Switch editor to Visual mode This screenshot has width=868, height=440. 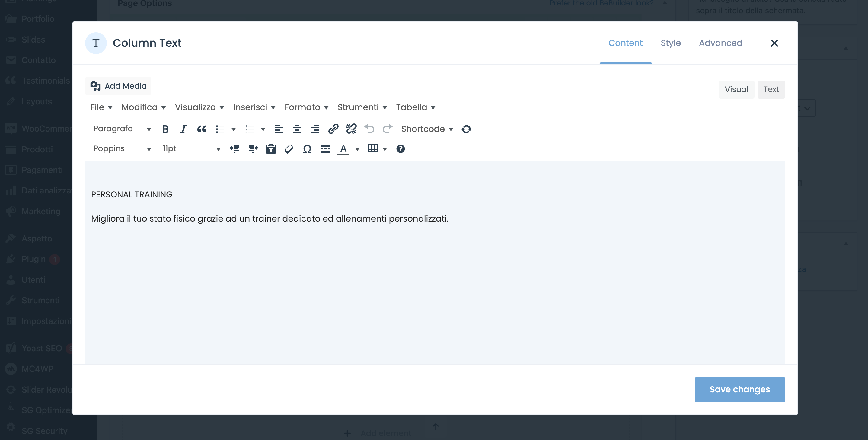pos(736,89)
